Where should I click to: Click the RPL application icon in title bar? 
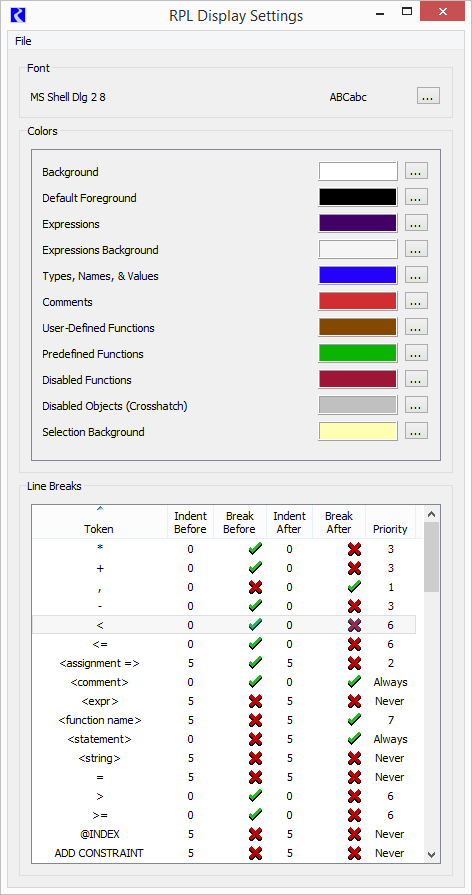click(19, 15)
